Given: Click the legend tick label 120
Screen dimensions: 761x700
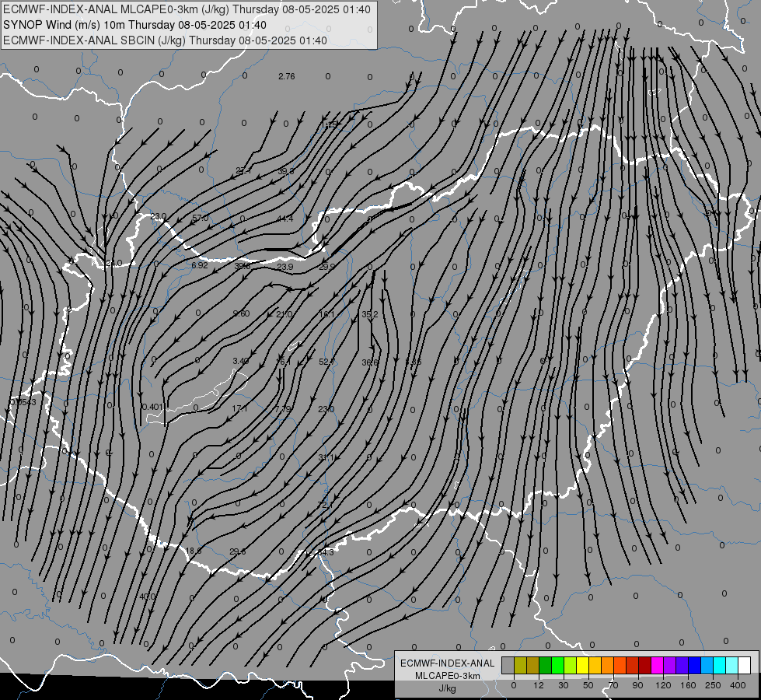Looking at the screenshot, I should coord(663,685).
